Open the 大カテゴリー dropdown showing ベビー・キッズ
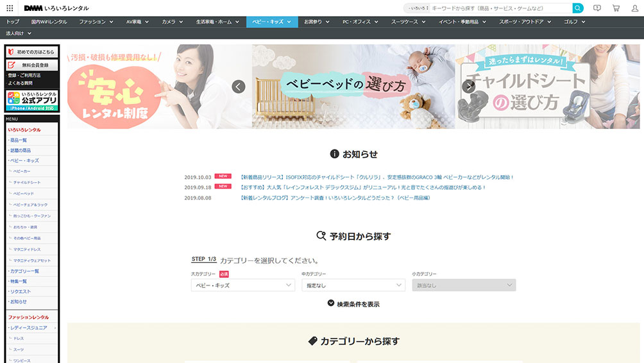The width and height of the screenshot is (644, 363). (243, 285)
